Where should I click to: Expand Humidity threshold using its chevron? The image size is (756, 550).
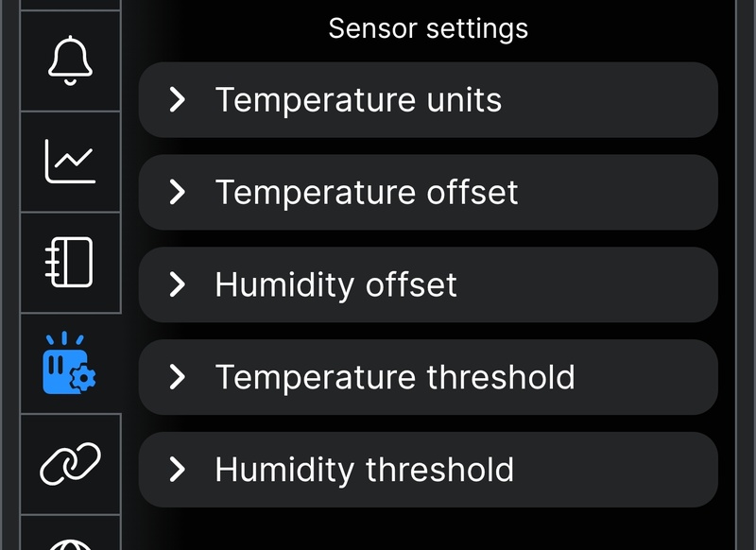pyautogui.click(x=177, y=470)
